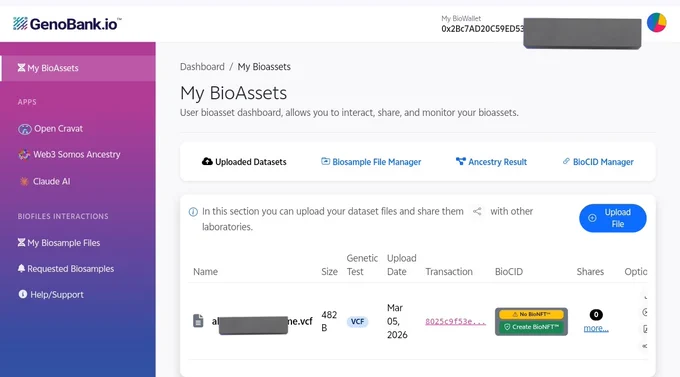
Task: Open the colorful wallet avatar icon
Action: click(657, 23)
